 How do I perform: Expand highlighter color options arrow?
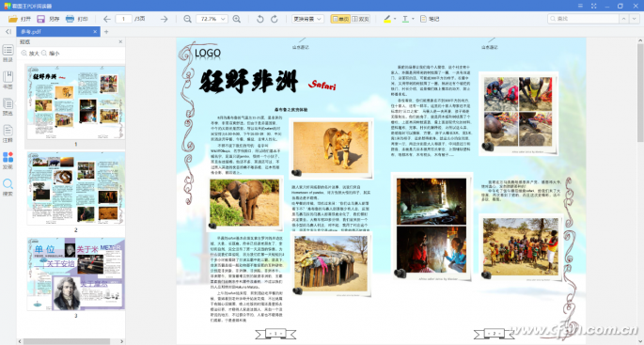tap(395, 19)
